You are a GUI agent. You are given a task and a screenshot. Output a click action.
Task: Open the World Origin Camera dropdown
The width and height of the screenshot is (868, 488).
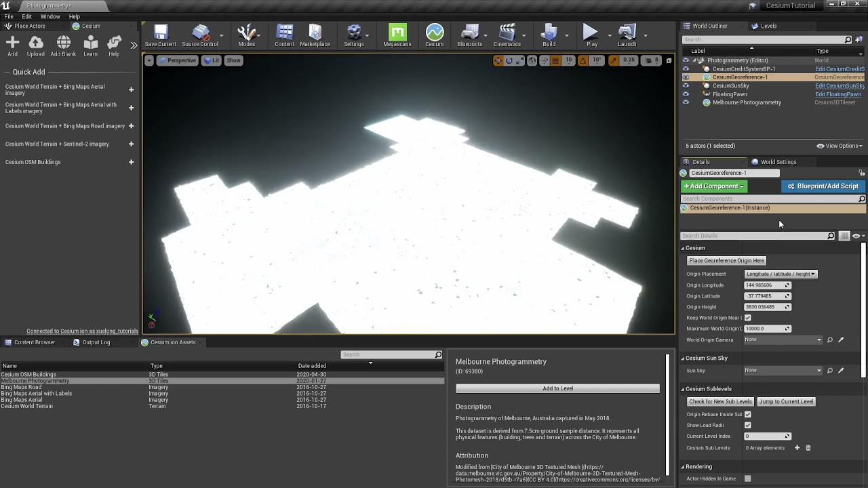click(x=783, y=340)
